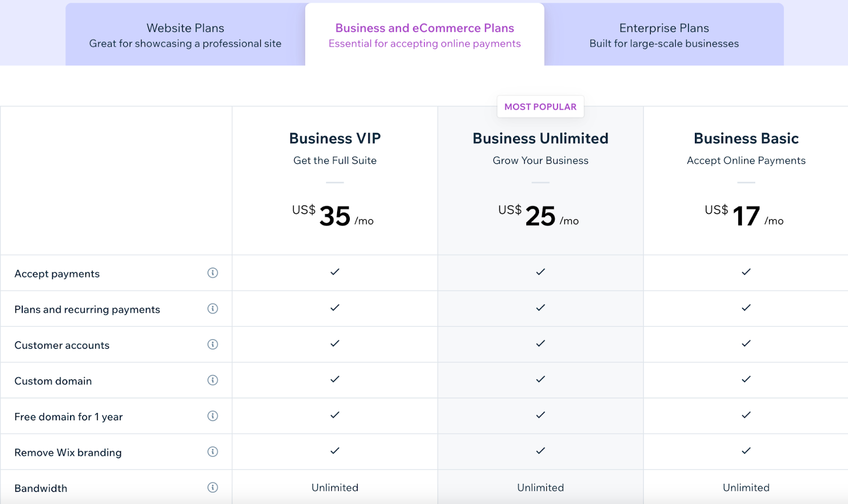This screenshot has height=504, width=848.
Task: View info about Custom domain
Action: tap(213, 380)
